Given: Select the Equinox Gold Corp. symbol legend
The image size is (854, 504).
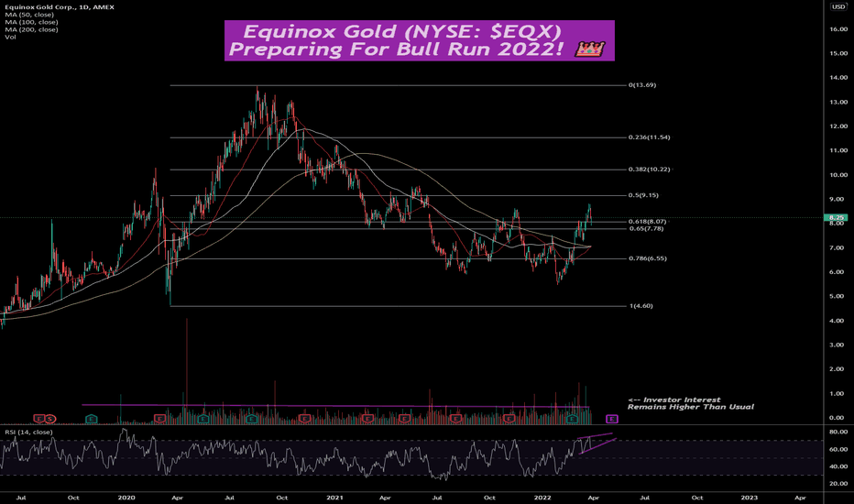Looking at the screenshot, I should click(x=60, y=7).
